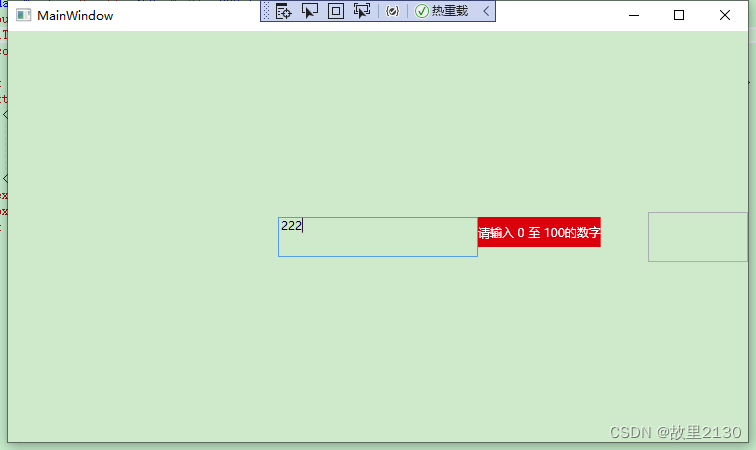
Task: Toggle Display Layout Adorners icon
Action: tap(336, 11)
